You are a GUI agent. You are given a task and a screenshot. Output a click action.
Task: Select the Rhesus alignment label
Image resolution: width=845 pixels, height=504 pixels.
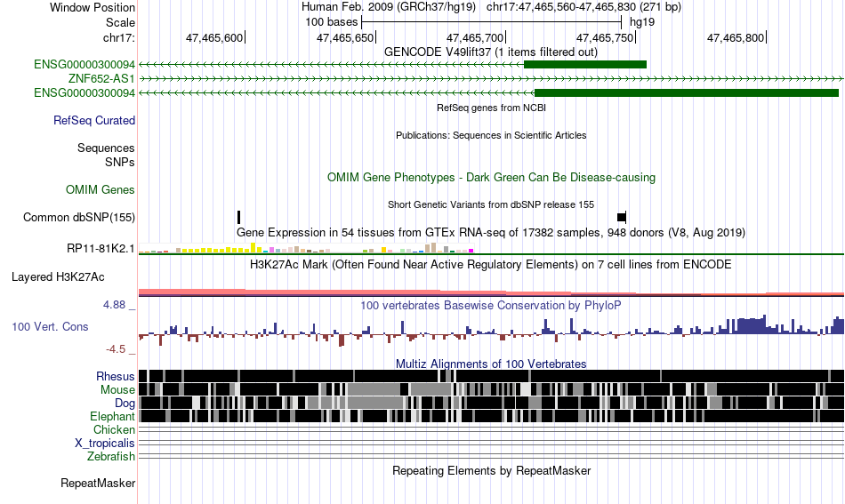(116, 376)
